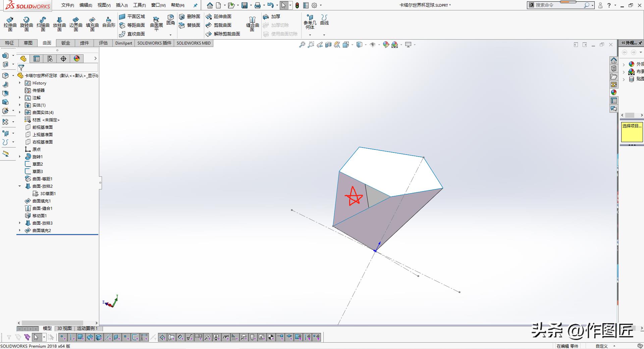Switch to the ConfigurationManager tab icon

[x=50, y=59]
